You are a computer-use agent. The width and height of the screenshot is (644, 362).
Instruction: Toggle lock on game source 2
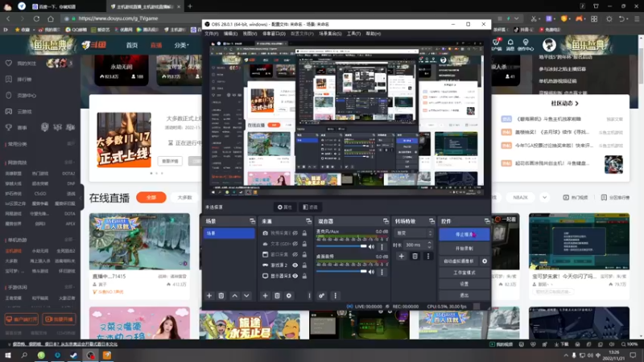point(304,265)
